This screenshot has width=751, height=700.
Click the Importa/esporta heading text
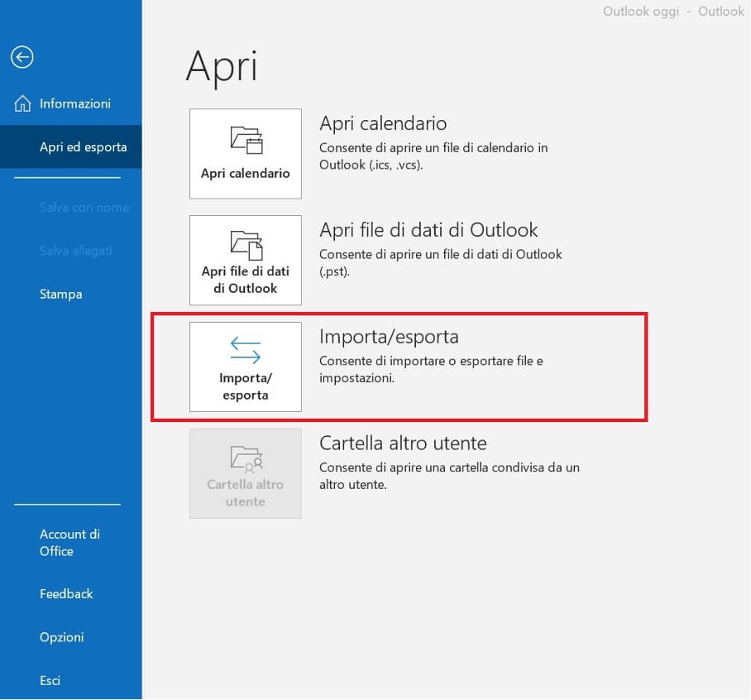tap(389, 337)
